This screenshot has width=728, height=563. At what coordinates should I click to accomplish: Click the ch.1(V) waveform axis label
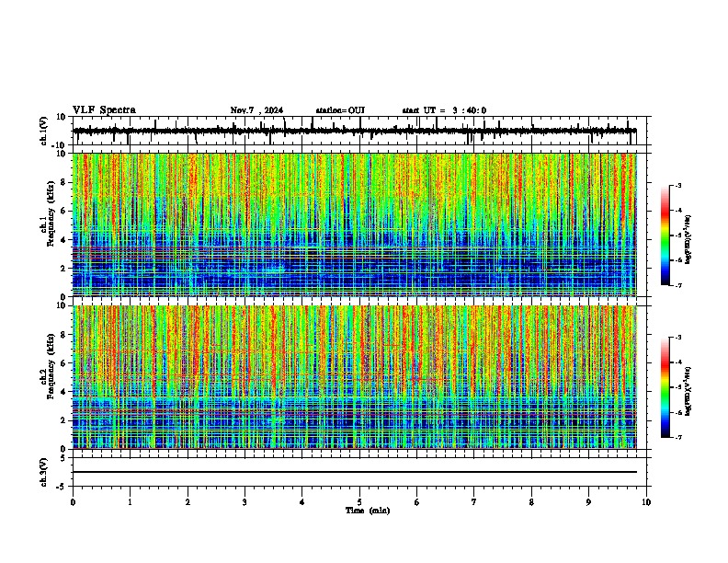tap(44, 131)
